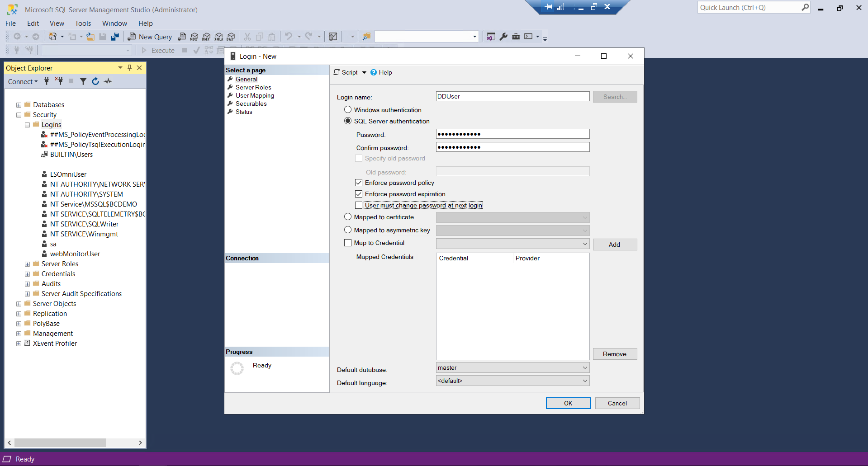
Task: Open the Window menu
Action: [114, 23]
